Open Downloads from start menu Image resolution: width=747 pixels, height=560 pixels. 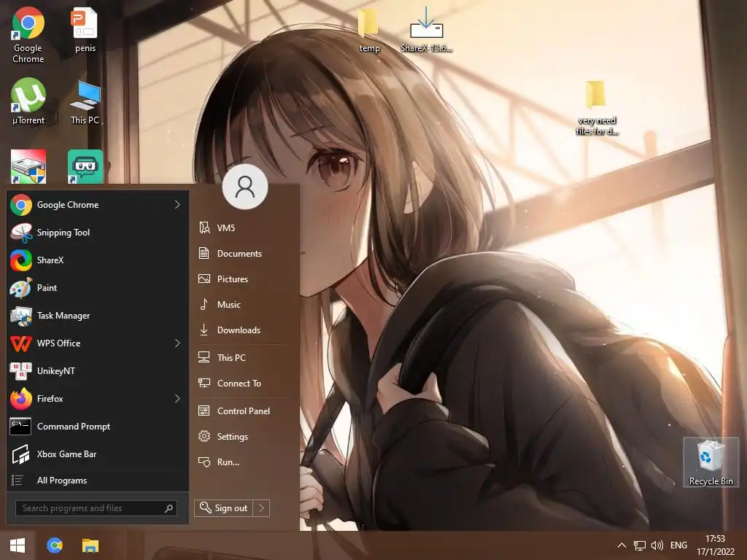[243, 330]
